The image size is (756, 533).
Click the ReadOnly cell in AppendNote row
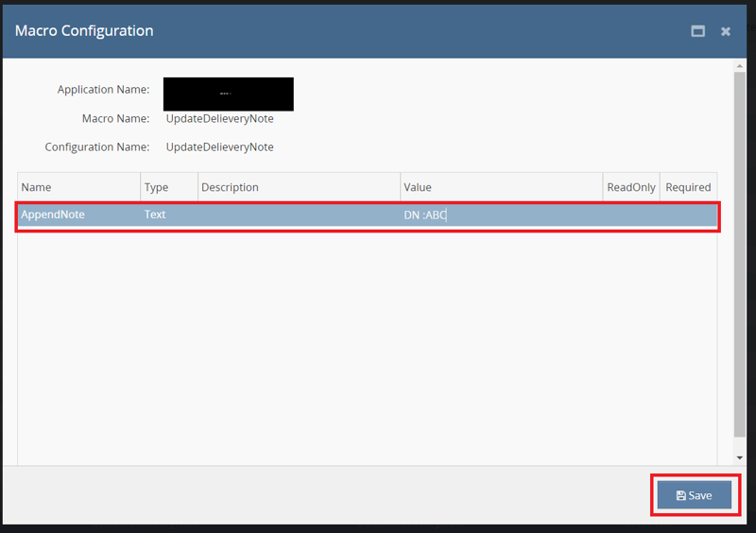click(630, 215)
